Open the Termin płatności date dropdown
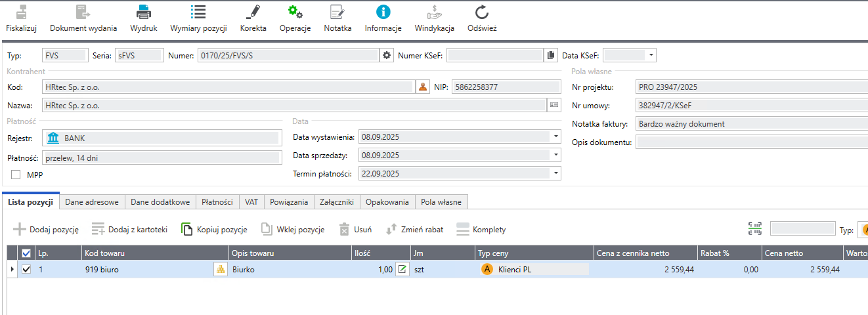 click(x=556, y=174)
